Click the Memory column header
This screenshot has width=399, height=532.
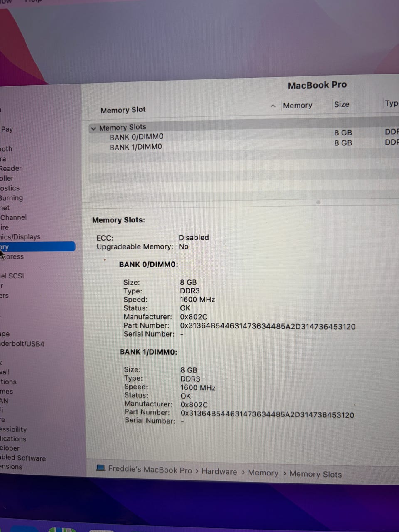298,106
